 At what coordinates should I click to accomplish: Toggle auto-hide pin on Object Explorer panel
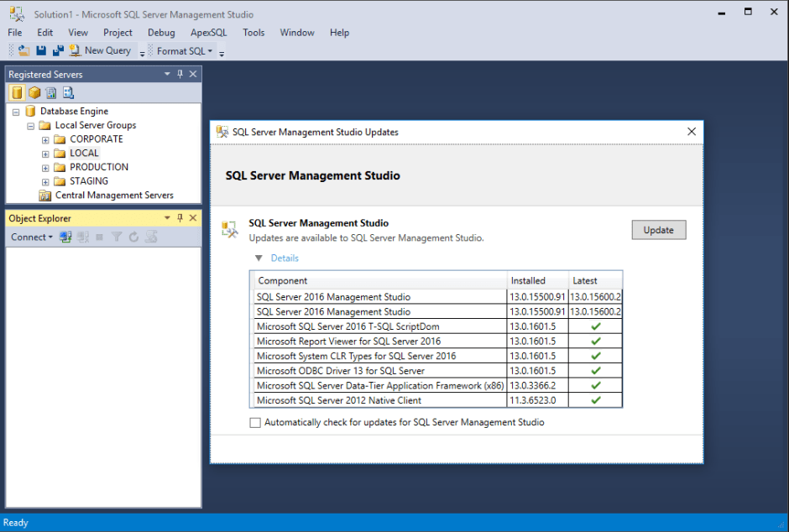180,217
